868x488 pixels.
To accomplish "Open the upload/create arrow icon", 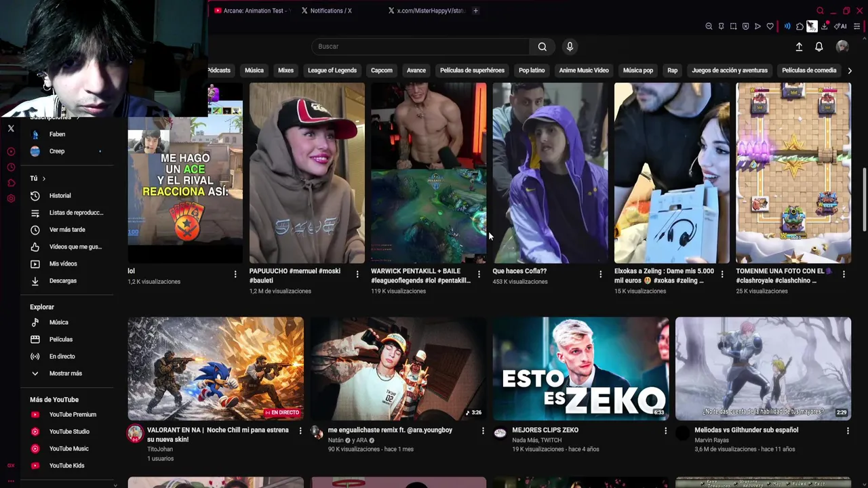I will [799, 47].
